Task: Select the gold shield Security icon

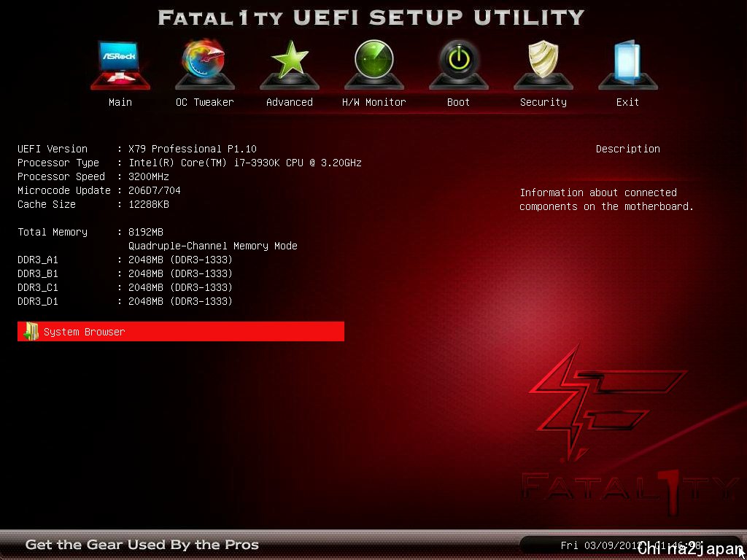Action: coord(543,65)
